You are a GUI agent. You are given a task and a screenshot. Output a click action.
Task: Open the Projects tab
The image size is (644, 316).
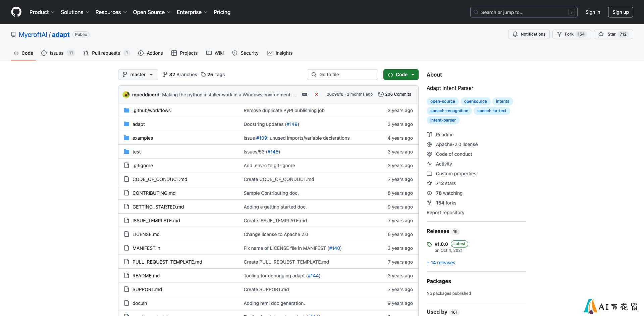tap(184, 53)
